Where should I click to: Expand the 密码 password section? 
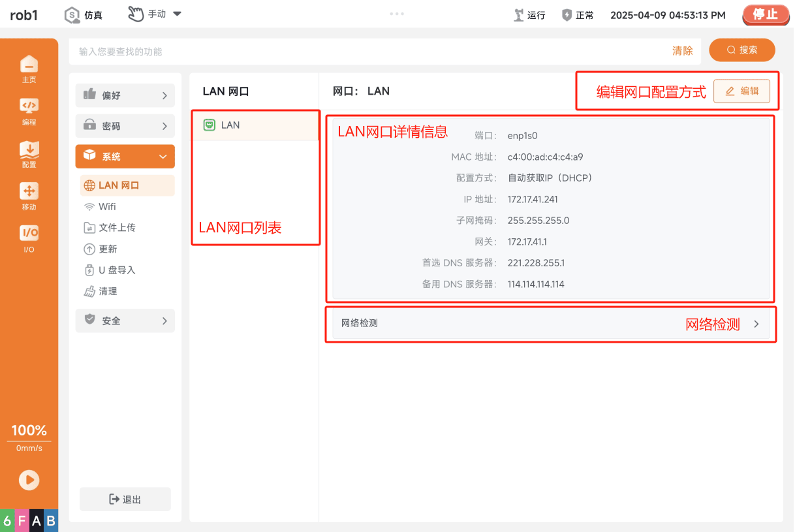pos(125,126)
